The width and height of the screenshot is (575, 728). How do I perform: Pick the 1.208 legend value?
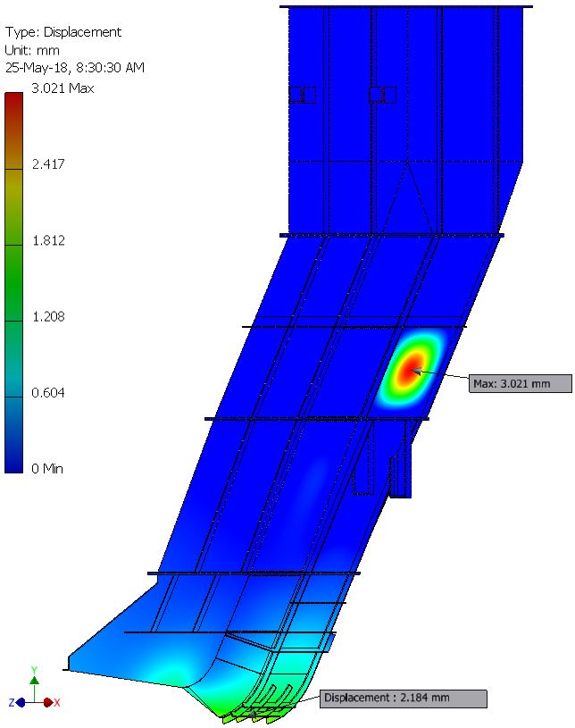point(48,316)
